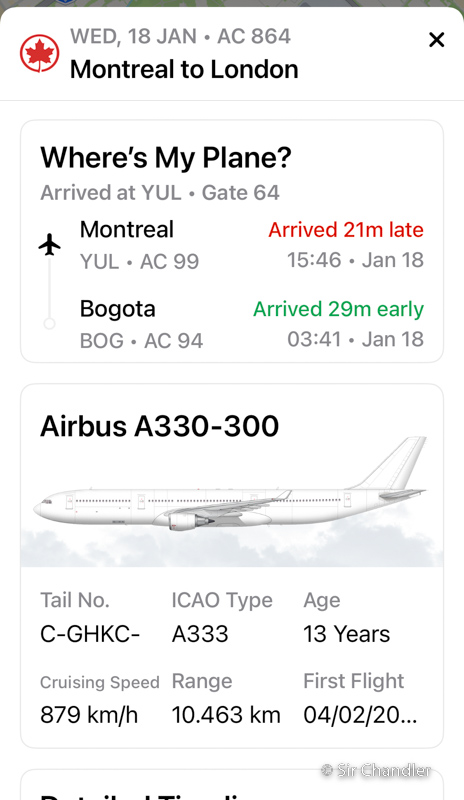Tap the Air Canada maple leaf logo
This screenshot has width=464, height=800.
[x=39, y=54]
